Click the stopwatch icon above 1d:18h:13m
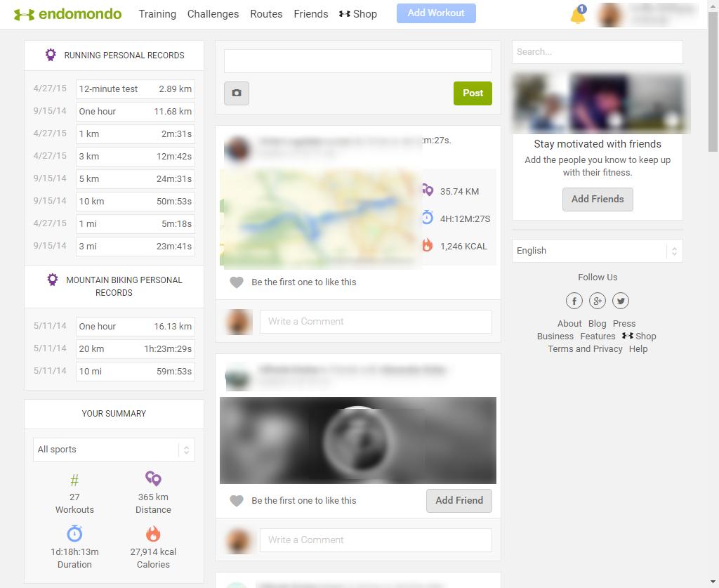Viewport: 719px width, 588px height. (74, 533)
